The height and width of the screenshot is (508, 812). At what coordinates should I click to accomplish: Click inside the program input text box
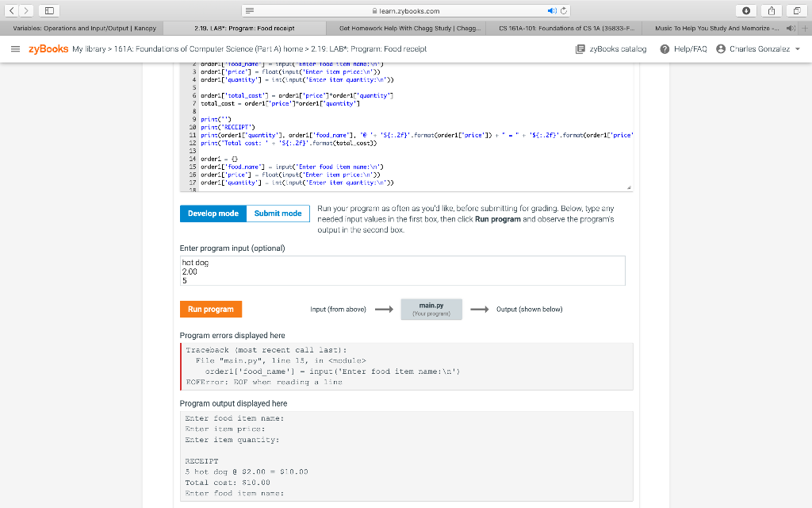pyautogui.click(x=396, y=270)
